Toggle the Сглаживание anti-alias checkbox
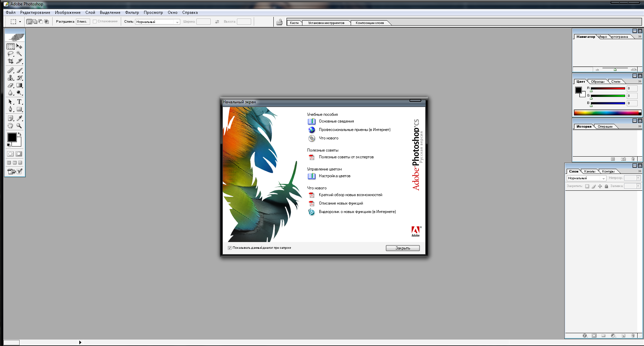This screenshot has height=346, width=644. click(95, 22)
